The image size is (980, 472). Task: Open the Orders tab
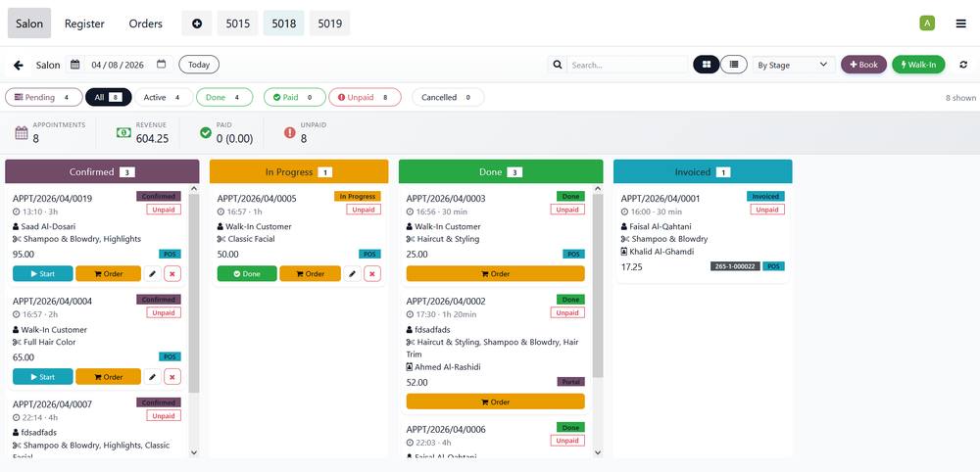tap(146, 24)
